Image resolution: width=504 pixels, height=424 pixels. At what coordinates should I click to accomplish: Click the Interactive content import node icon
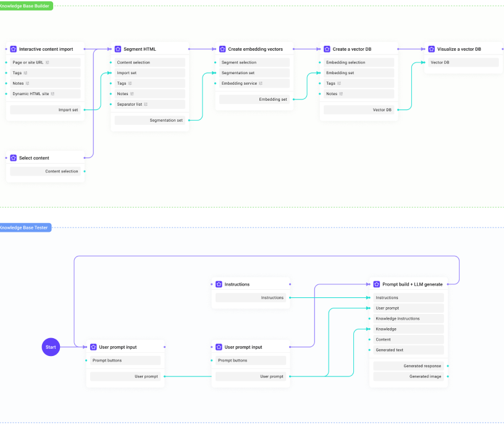[x=14, y=49]
